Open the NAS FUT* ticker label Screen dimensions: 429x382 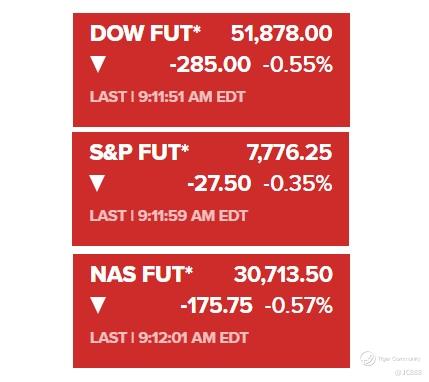(141, 274)
